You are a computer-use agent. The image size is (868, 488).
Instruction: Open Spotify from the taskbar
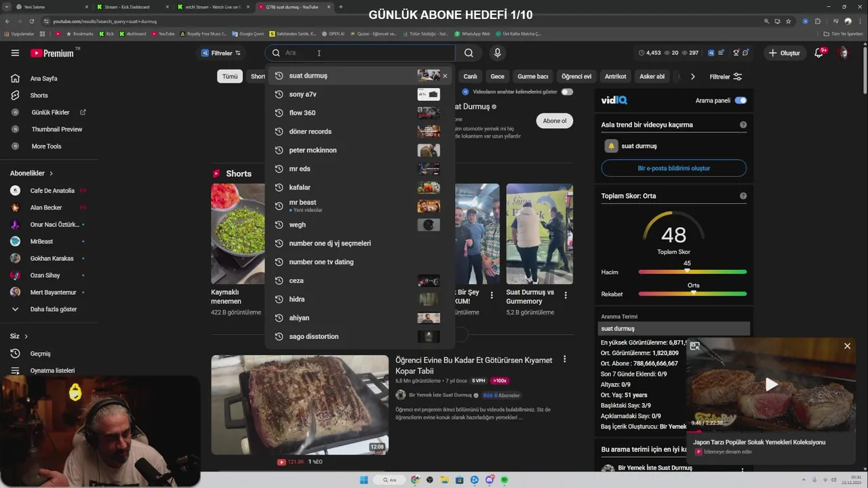[505, 480]
